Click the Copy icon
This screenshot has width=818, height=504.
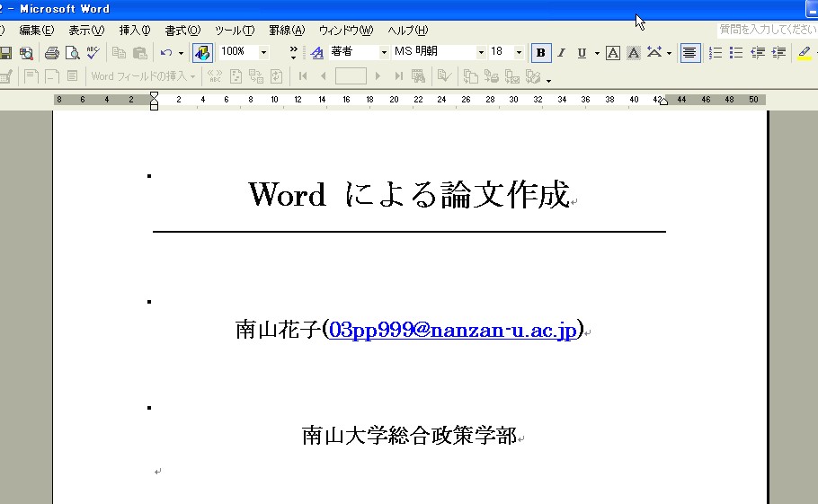119,53
